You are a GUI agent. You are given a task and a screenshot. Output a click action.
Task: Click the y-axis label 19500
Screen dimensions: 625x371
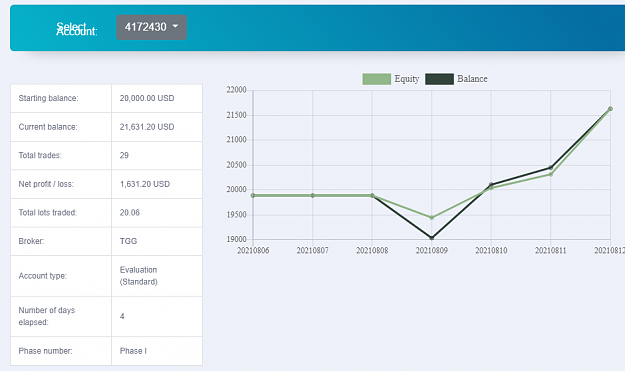(x=236, y=215)
